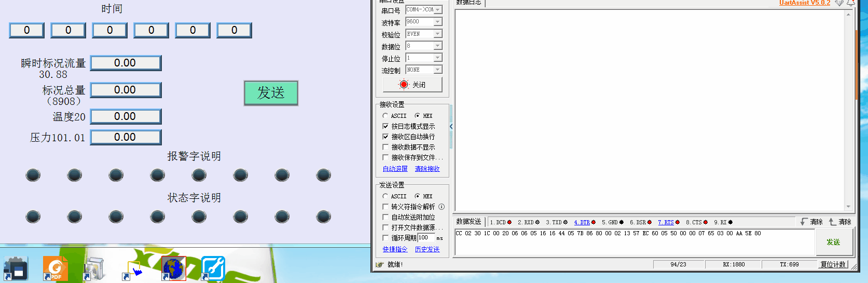Uncheck 按日志模式显示 option
The height and width of the screenshot is (283, 868).
click(x=385, y=126)
